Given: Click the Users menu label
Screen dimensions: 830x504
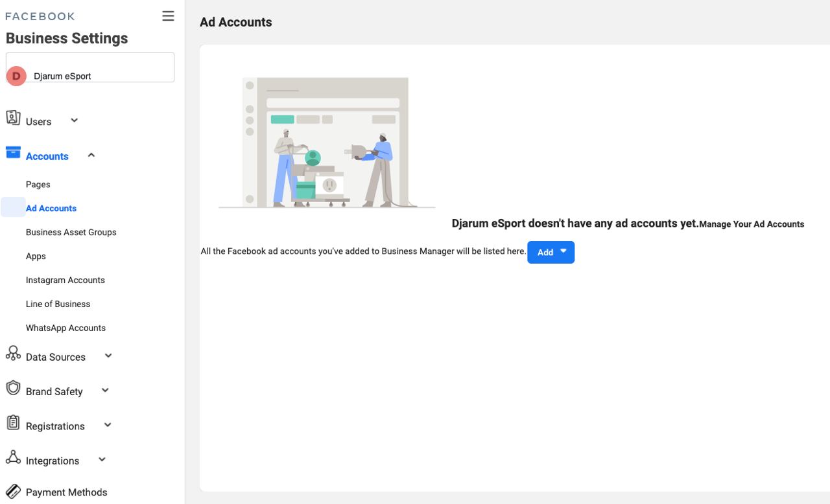Looking at the screenshot, I should [x=39, y=122].
